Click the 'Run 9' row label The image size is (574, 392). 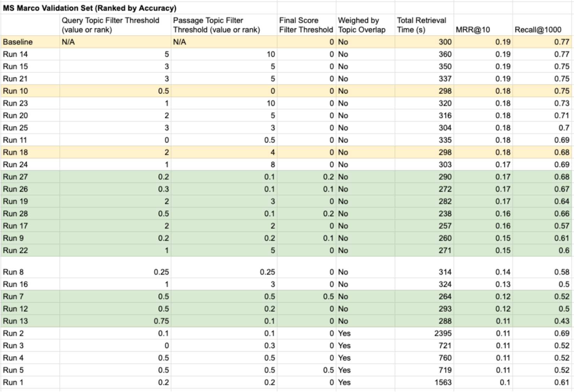[13, 238]
